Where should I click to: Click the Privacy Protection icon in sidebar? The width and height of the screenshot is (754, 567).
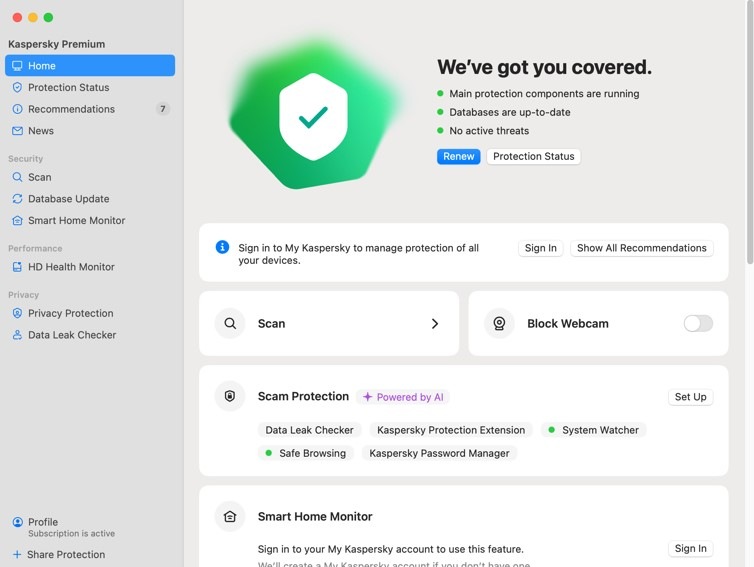point(17,313)
